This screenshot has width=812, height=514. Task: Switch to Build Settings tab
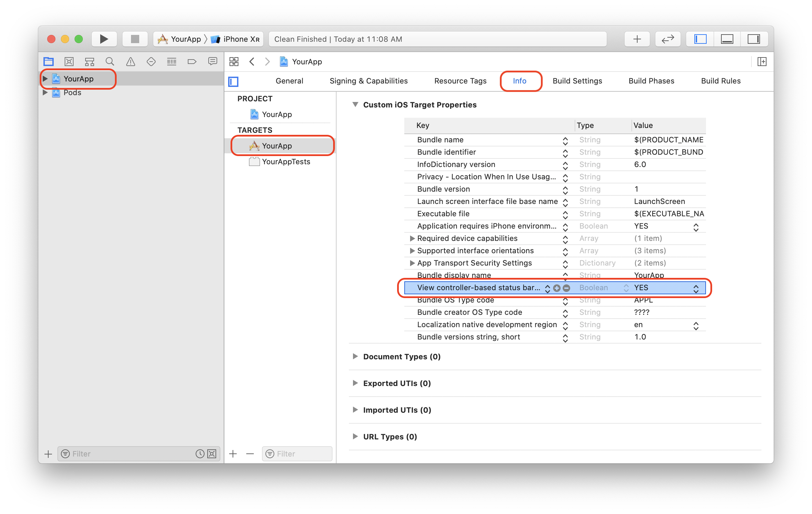(577, 81)
